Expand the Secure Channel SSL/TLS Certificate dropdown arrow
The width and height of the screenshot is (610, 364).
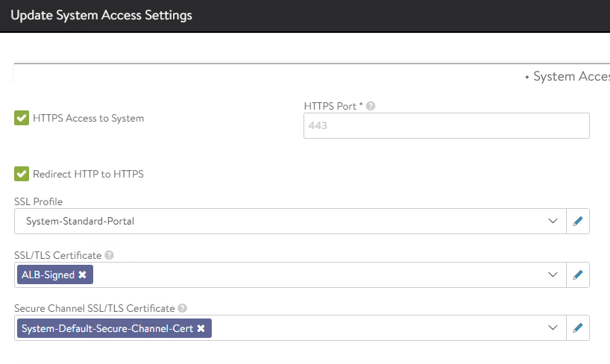pos(553,327)
